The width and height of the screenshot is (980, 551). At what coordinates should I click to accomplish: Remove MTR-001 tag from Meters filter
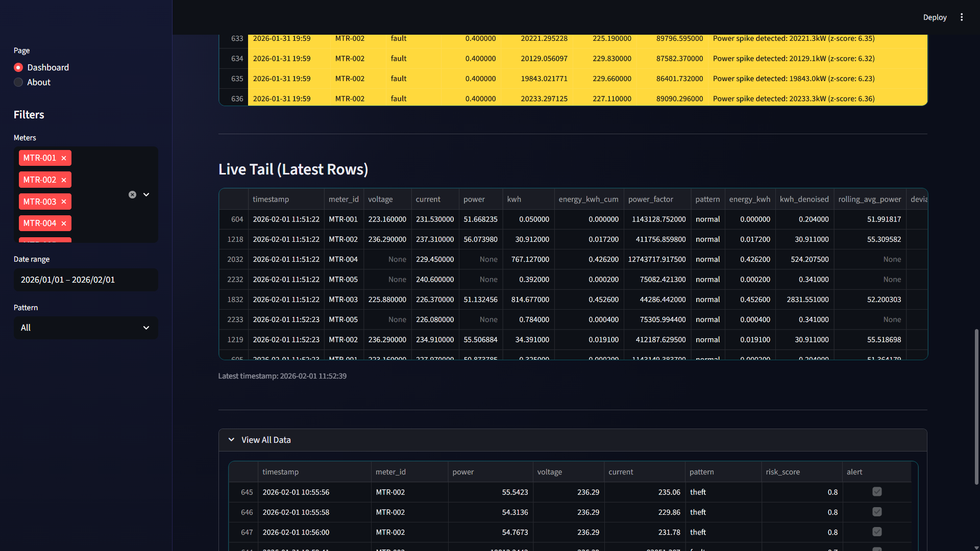click(x=64, y=158)
